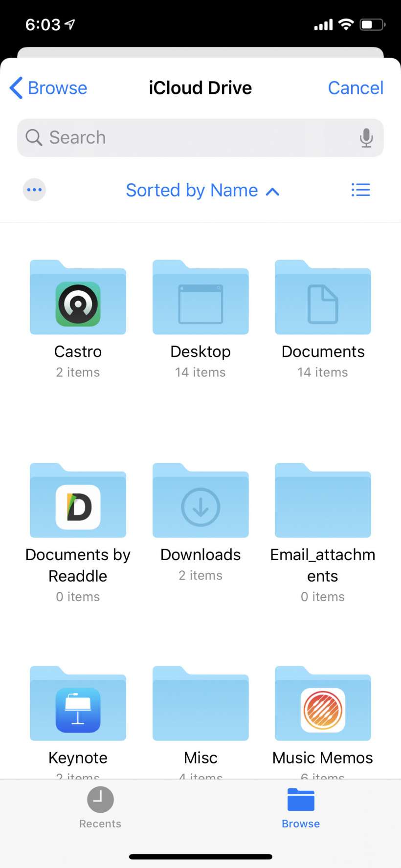Open the Desktop folder icon
This screenshot has height=868, width=401.
point(200,297)
